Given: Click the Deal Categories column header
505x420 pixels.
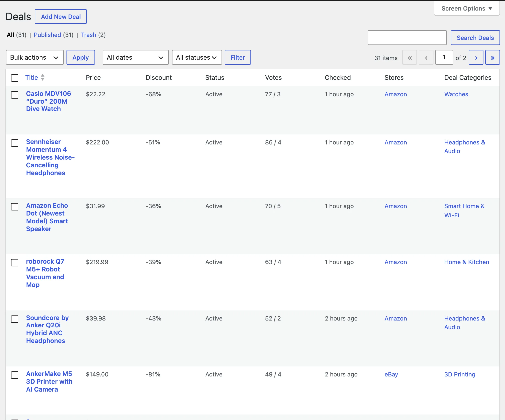Looking at the screenshot, I should pos(467,77).
